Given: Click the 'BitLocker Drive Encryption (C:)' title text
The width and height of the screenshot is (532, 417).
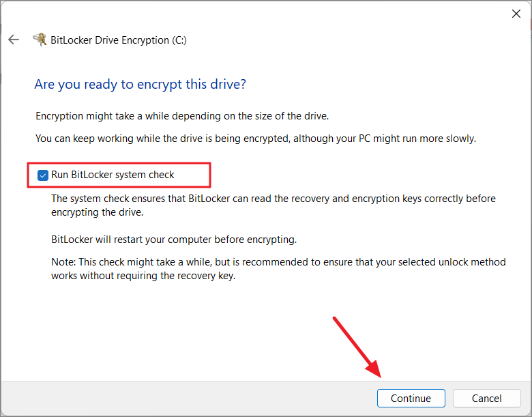Looking at the screenshot, I should coord(119,40).
